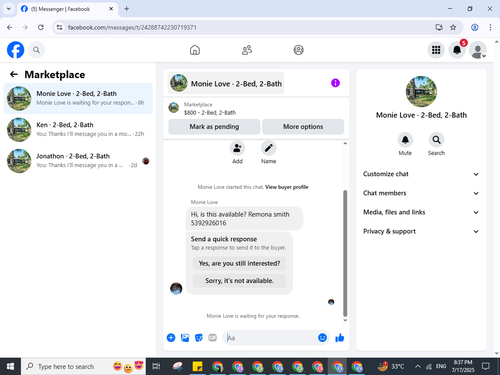Screen dimensions: 500x375
Task: Click the address bar URL
Action: tap(132, 27)
